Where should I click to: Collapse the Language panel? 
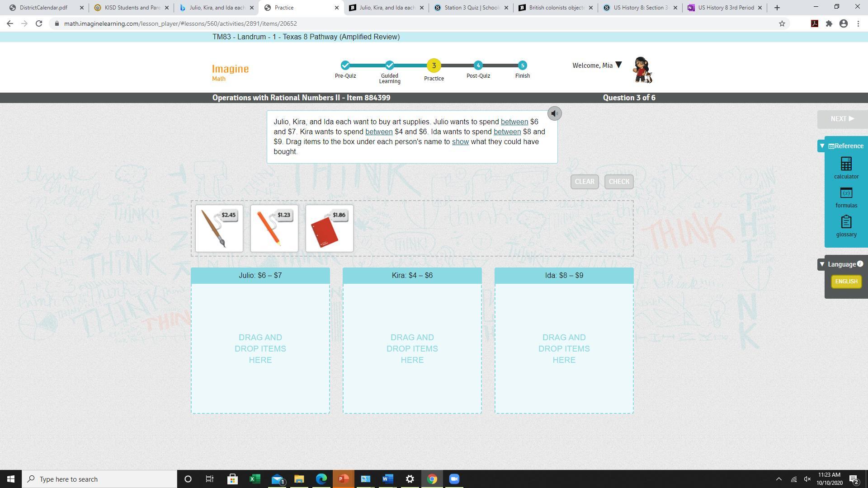click(822, 264)
